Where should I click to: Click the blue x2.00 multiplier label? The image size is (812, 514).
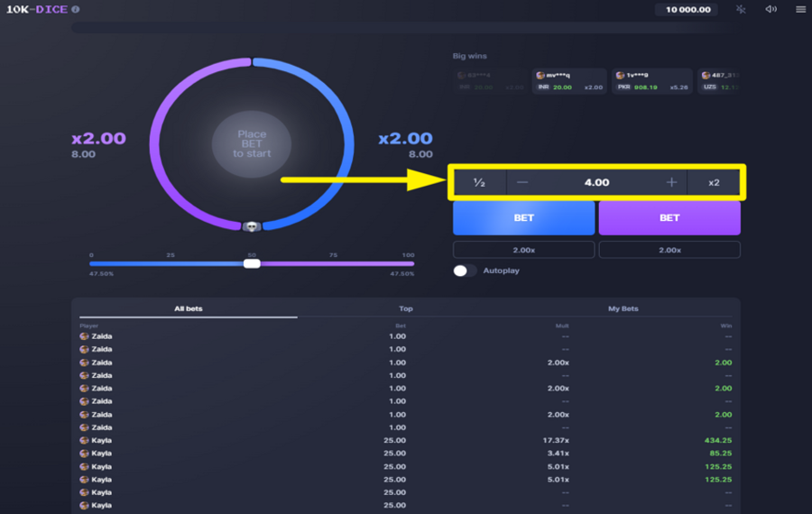pos(405,138)
